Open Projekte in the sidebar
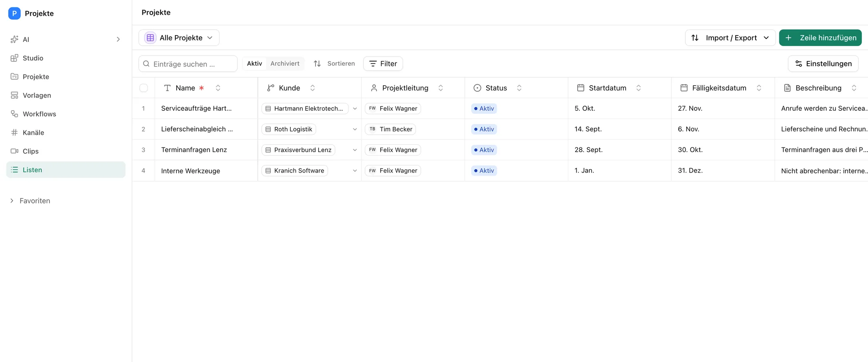 [x=66, y=76]
